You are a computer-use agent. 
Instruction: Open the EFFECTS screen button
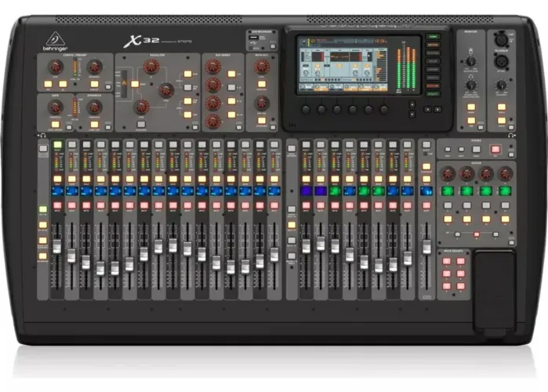(433, 78)
